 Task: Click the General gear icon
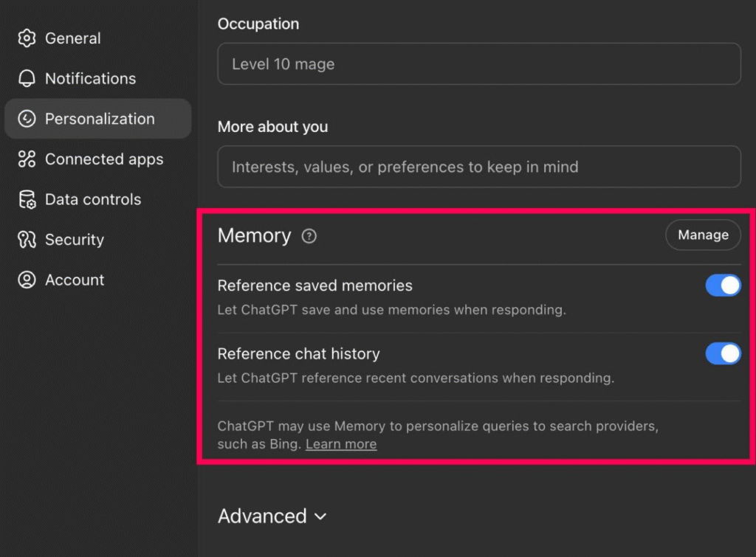(27, 38)
